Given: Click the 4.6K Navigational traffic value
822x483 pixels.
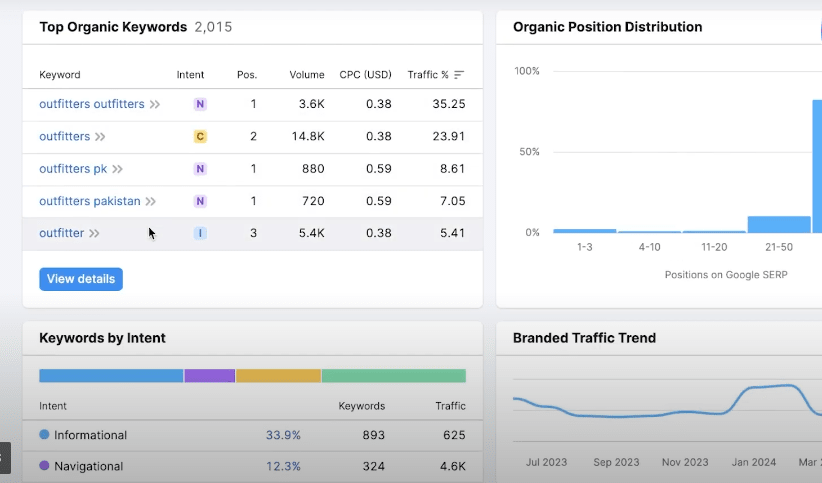Looking at the screenshot, I should tap(452, 466).
